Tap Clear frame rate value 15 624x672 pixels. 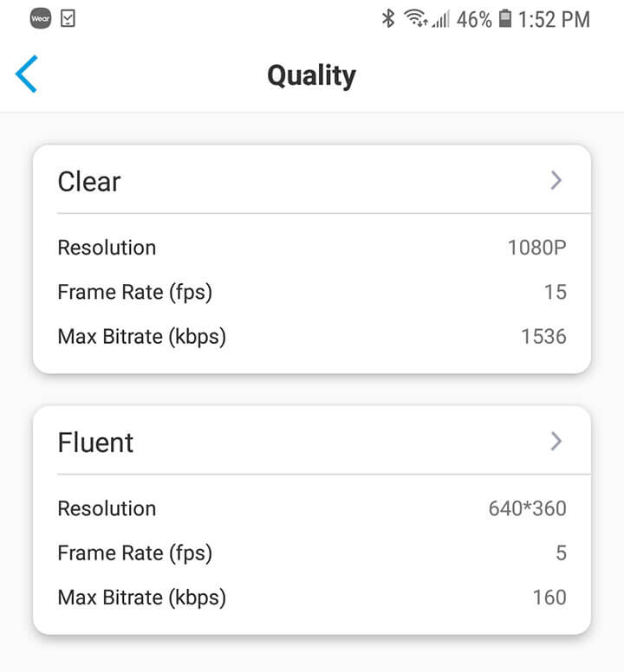pos(555,292)
